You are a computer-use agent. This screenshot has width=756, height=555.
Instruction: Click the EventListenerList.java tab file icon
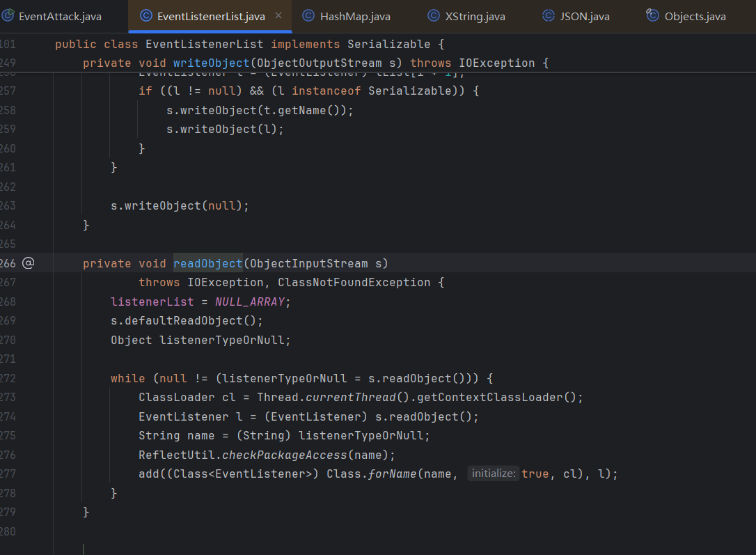(x=146, y=16)
